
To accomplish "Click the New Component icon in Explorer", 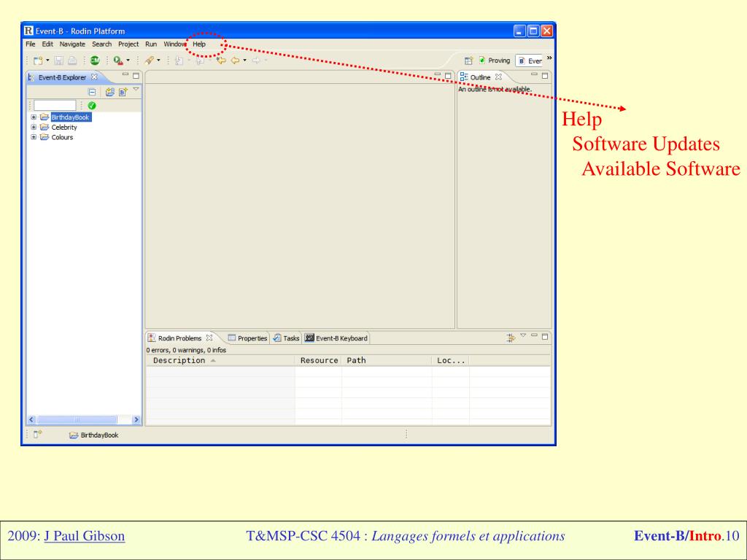I will click(x=123, y=92).
